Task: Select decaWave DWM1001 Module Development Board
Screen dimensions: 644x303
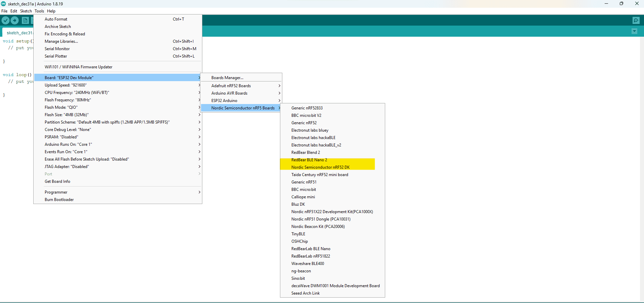Action: click(x=332, y=286)
